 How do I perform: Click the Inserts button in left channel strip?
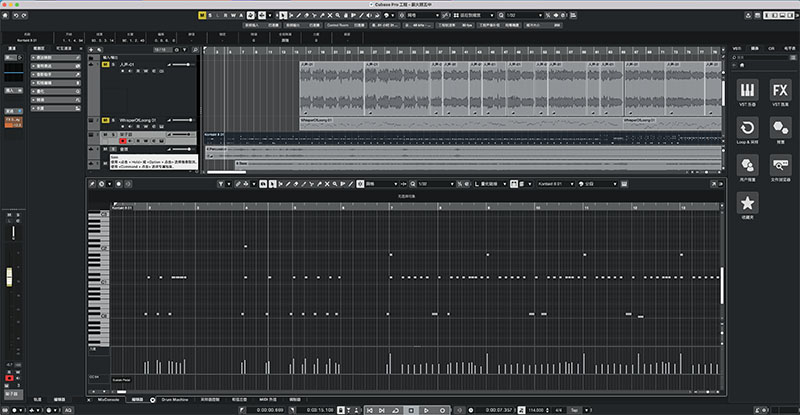(x=14, y=90)
